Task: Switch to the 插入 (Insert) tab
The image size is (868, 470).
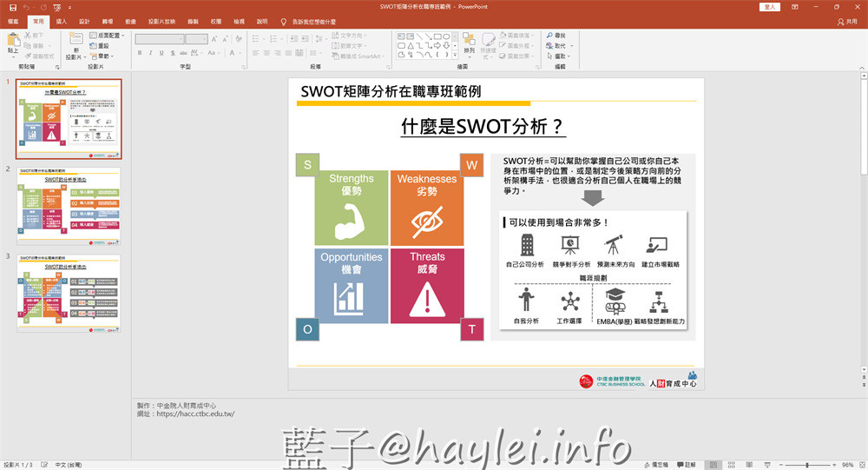Action: [x=62, y=22]
